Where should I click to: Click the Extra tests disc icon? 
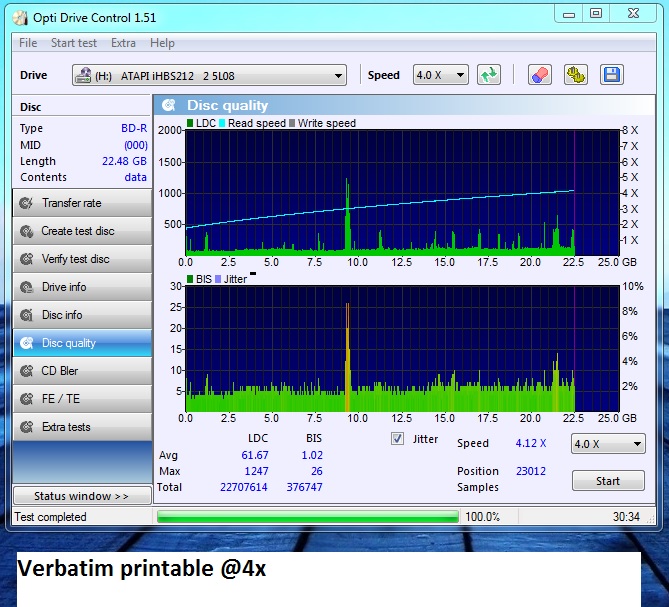tap(26, 427)
